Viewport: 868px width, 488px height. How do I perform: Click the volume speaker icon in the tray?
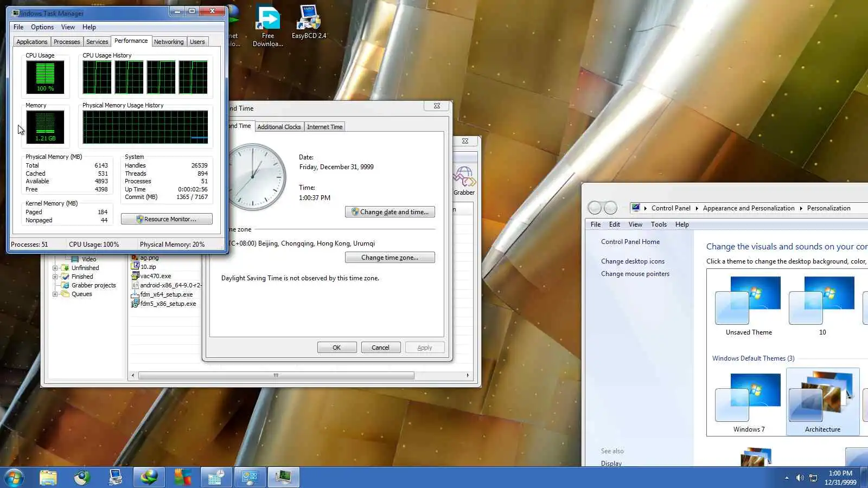coord(800,478)
